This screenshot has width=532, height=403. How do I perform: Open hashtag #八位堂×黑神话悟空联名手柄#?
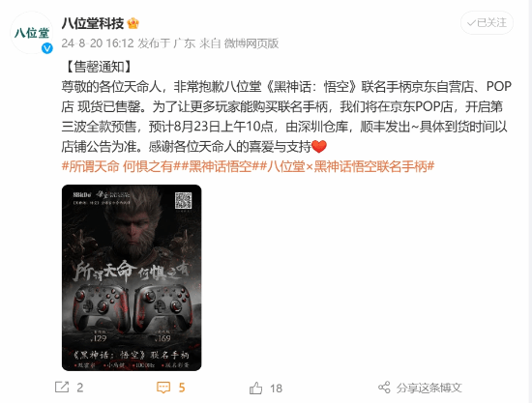coord(346,166)
